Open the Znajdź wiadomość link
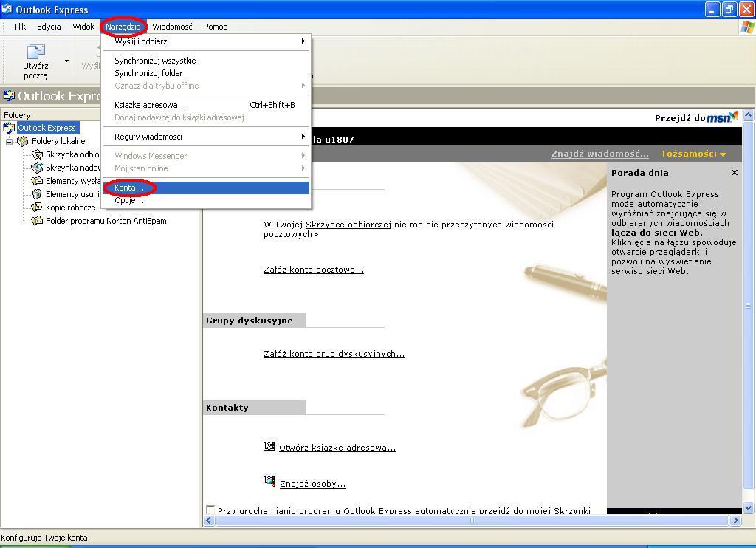Image resolution: width=756 pixels, height=548 pixels. (599, 154)
